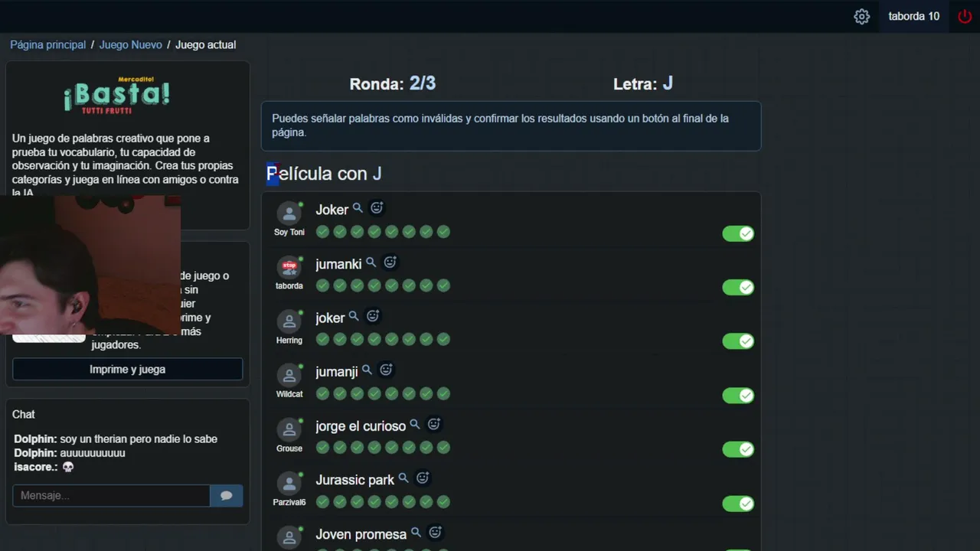Click the magnifier beside Jurassic park
The width and height of the screenshot is (980, 551).
click(403, 479)
